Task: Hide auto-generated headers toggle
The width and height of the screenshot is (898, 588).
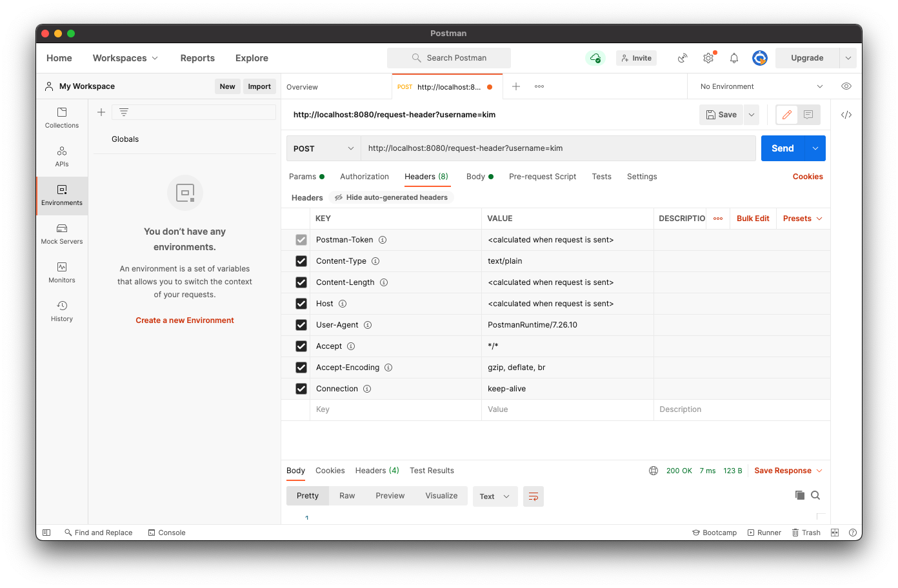Action: (x=391, y=197)
